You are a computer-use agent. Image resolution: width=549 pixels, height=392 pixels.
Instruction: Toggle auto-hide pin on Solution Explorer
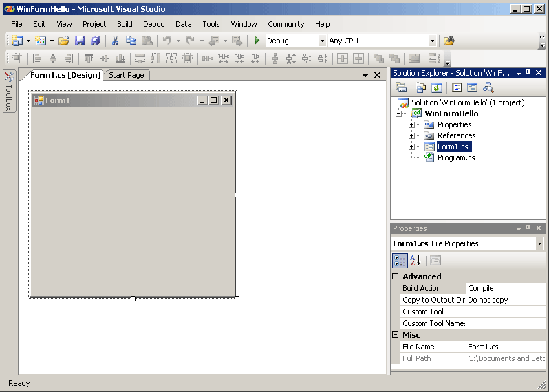528,73
